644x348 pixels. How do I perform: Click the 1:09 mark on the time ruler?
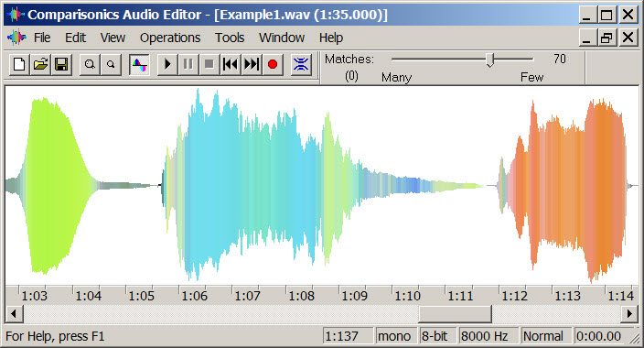354,296
